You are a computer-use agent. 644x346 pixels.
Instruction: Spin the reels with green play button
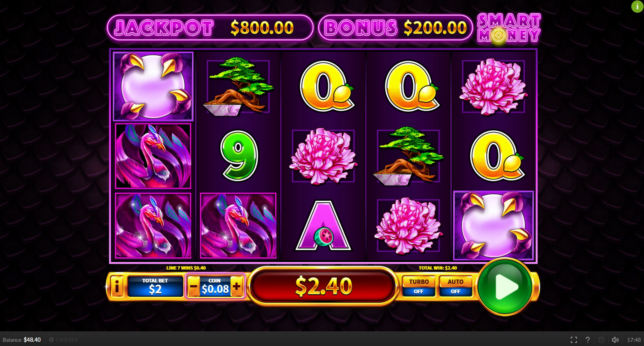(x=505, y=286)
